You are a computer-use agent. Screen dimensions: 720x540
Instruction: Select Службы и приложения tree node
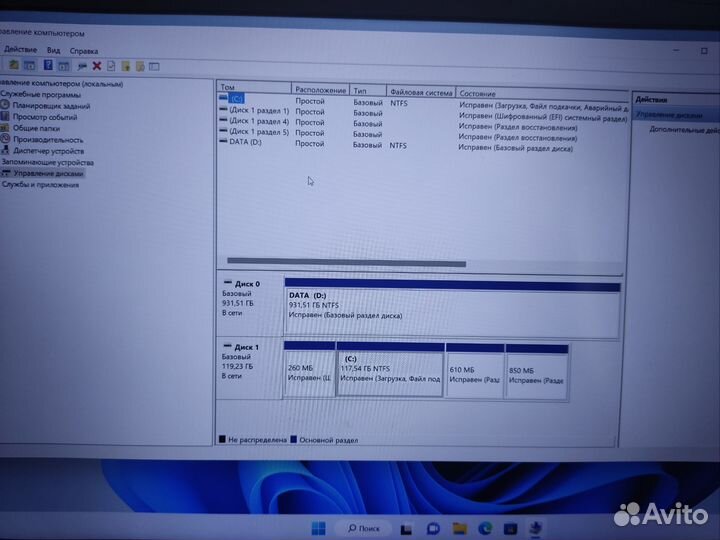point(40,185)
